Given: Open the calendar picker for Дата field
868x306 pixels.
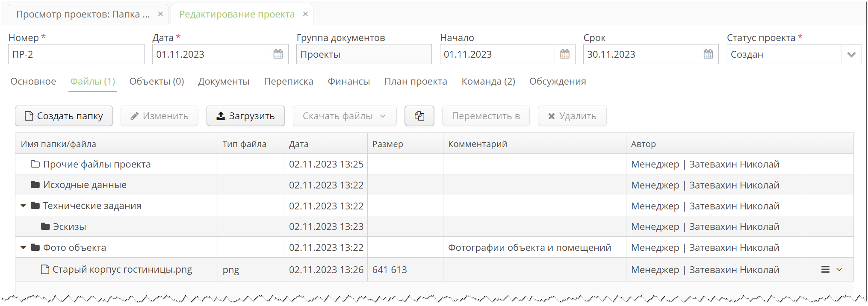Looking at the screenshot, I should pos(278,54).
